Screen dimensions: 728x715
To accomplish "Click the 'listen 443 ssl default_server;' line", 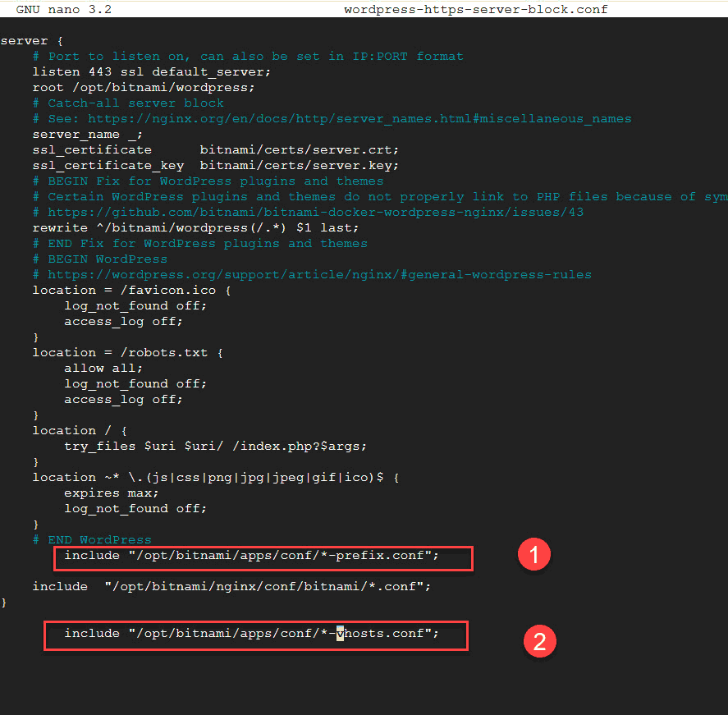I will [x=151, y=72].
